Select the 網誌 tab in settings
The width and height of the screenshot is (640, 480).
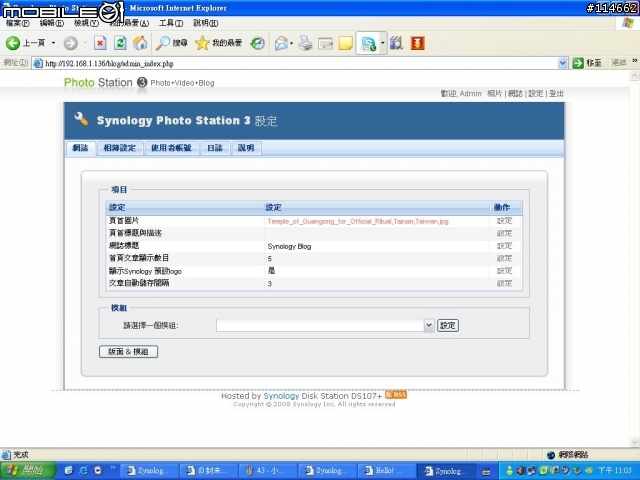pyautogui.click(x=80, y=148)
